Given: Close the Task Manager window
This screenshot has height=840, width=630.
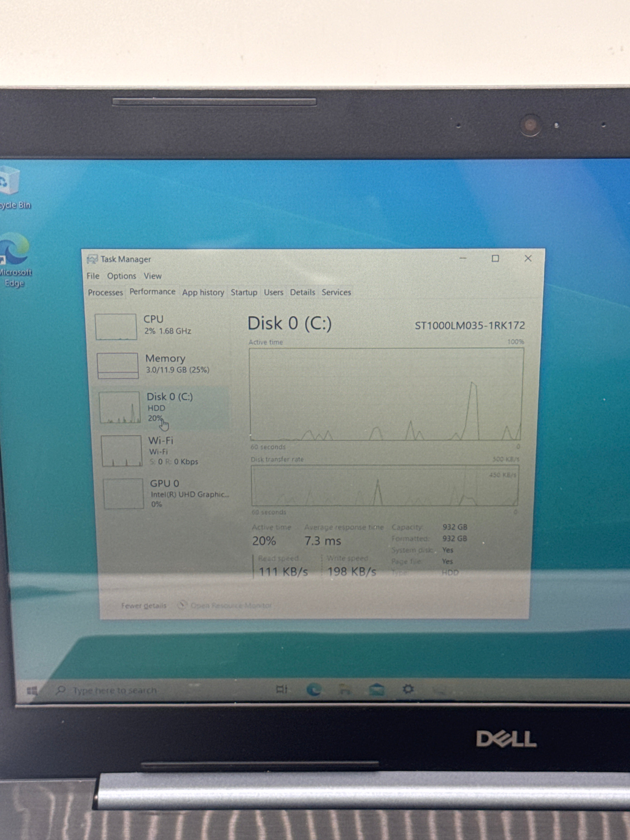Looking at the screenshot, I should point(528,258).
